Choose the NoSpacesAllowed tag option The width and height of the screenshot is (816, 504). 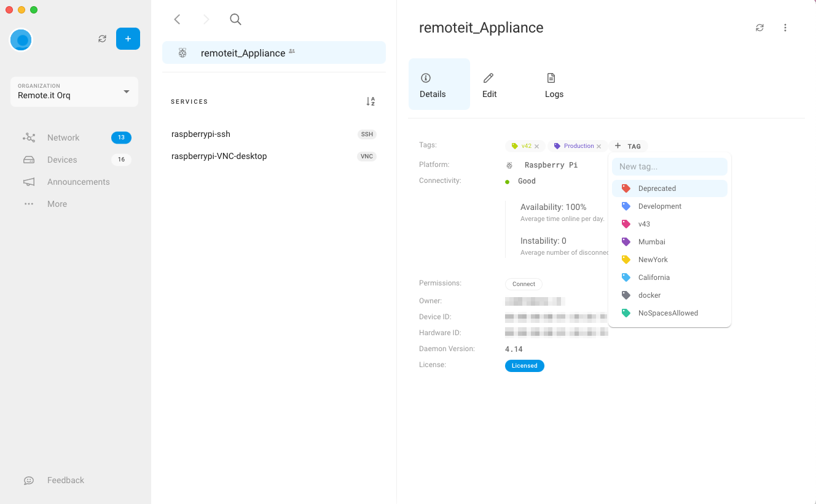pyautogui.click(x=670, y=313)
